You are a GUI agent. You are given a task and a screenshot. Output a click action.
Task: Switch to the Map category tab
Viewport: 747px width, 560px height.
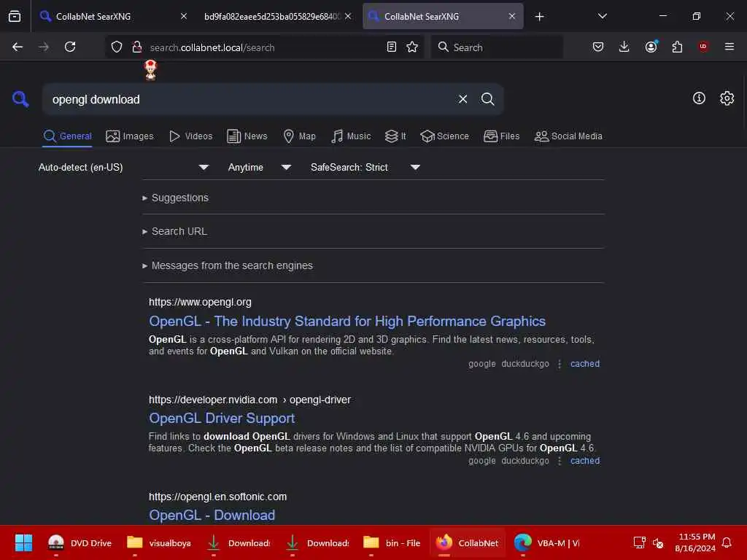coord(299,136)
